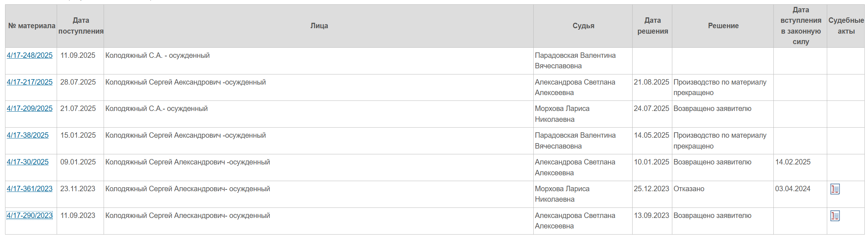The height and width of the screenshot is (240, 868).
Task: Click the "Судья" column header
Action: pyautogui.click(x=583, y=26)
